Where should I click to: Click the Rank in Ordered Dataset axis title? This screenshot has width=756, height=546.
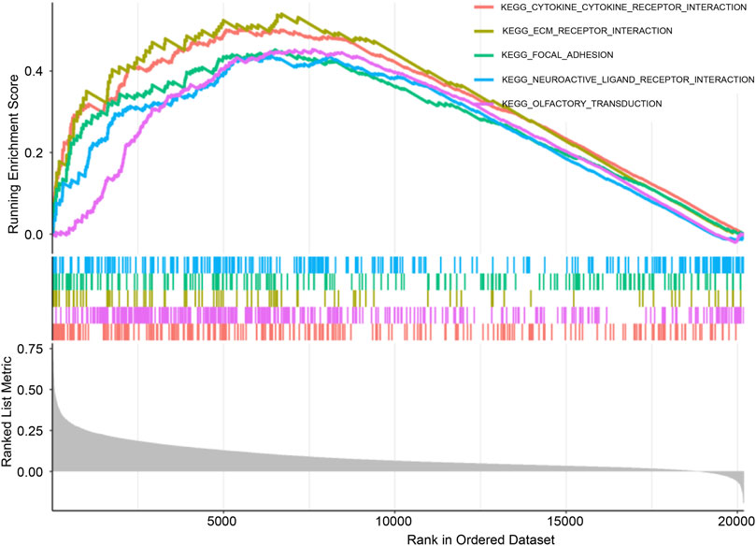pyautogui.click(x=480, y=539)
